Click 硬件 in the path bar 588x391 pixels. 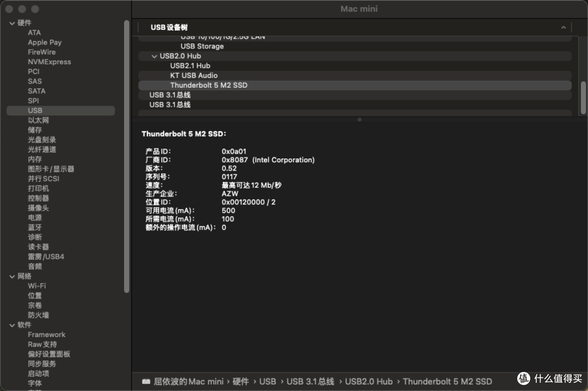tap(241, 382)
